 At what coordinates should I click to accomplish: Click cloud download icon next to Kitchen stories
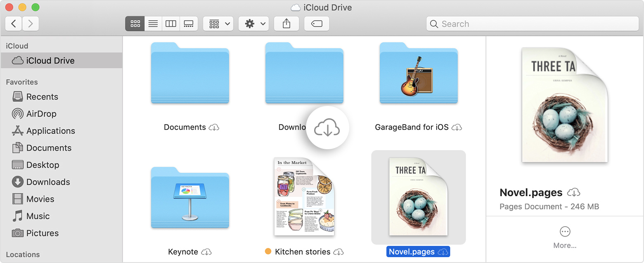339,252
